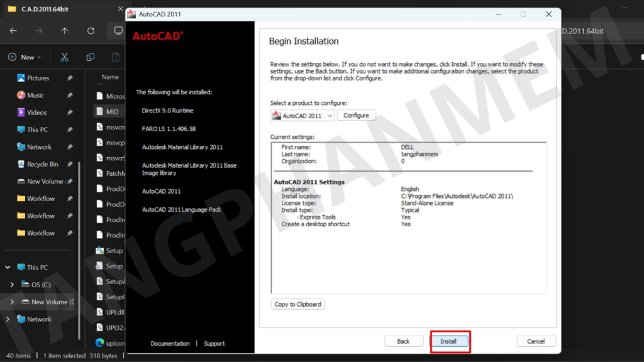Viewport: 644px width, 362px height.
Task: Click the Cut scissors icon
Action: 64,57
